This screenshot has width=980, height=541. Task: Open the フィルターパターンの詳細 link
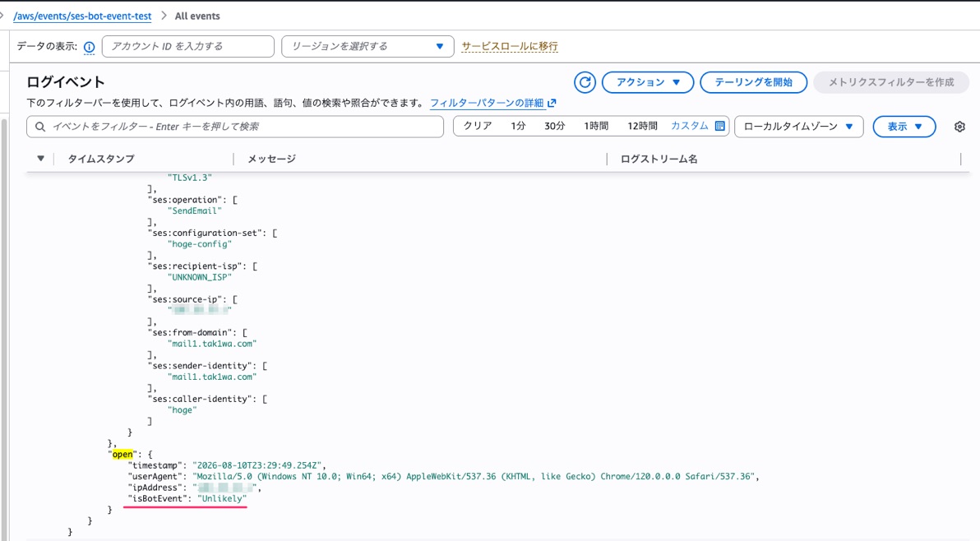[487, 103]
